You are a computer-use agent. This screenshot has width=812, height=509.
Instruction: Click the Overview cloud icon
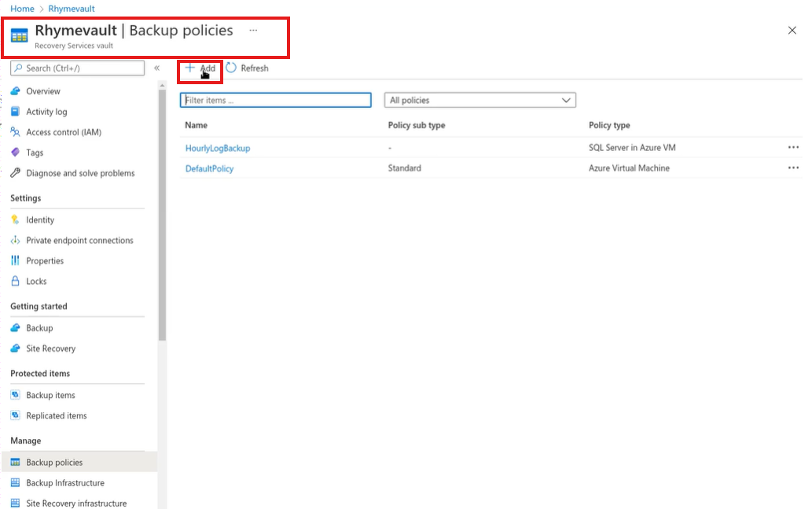tap(16, 90)
